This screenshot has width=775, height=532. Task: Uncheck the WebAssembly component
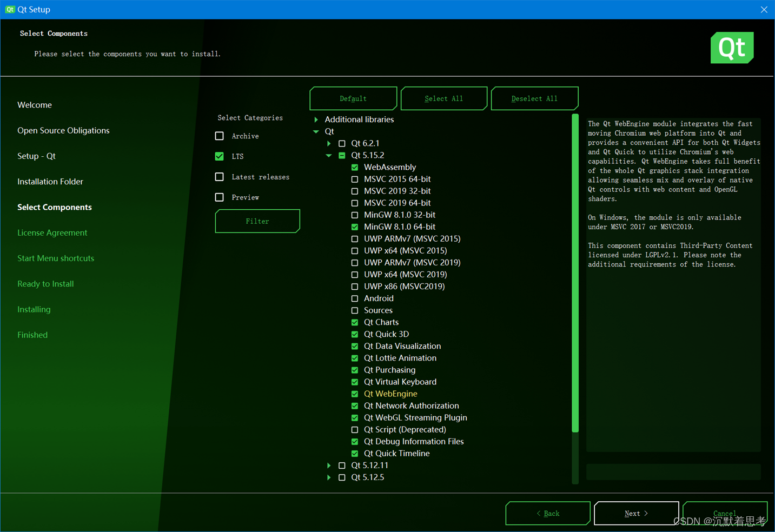pyautogui.click(x=355, y=167)
